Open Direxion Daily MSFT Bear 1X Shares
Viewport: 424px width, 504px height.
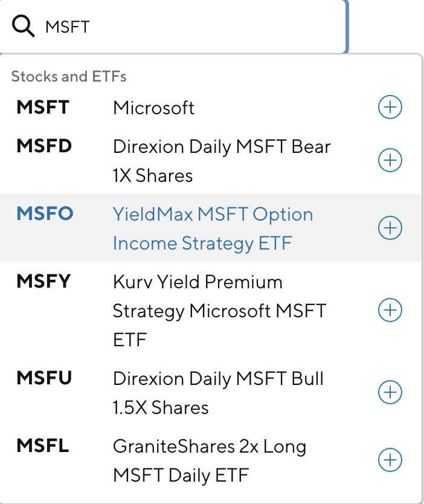pos(221,161)
